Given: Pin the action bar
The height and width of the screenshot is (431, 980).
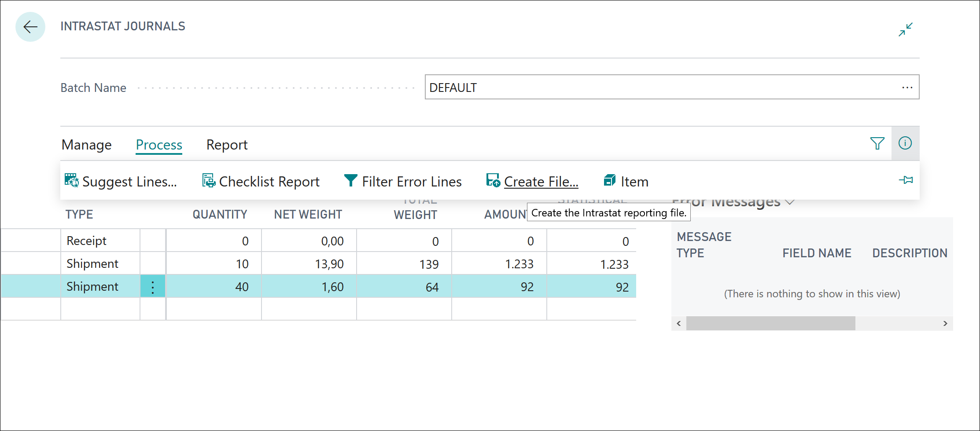Looking at the screenshot, I should (x=906, y=180).
